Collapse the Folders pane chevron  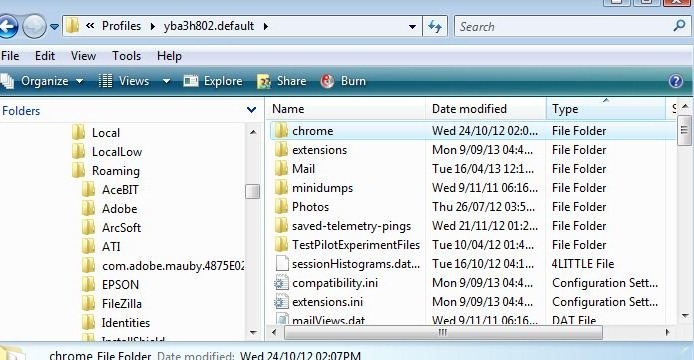point(251,109)
